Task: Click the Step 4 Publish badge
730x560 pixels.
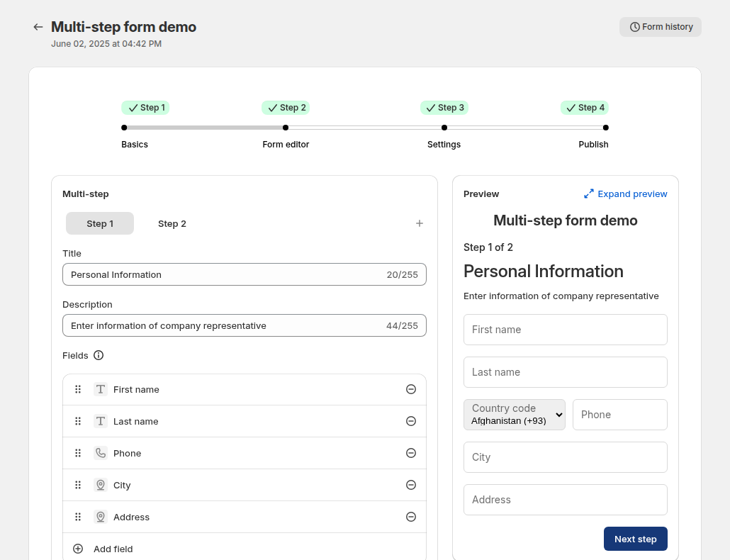Action: click(584, 108)
